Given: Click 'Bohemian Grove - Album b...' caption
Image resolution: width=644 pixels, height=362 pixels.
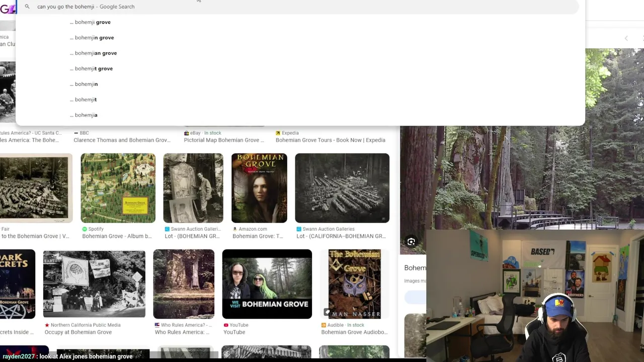Looking at the screenshot, I should coord(117,236).
